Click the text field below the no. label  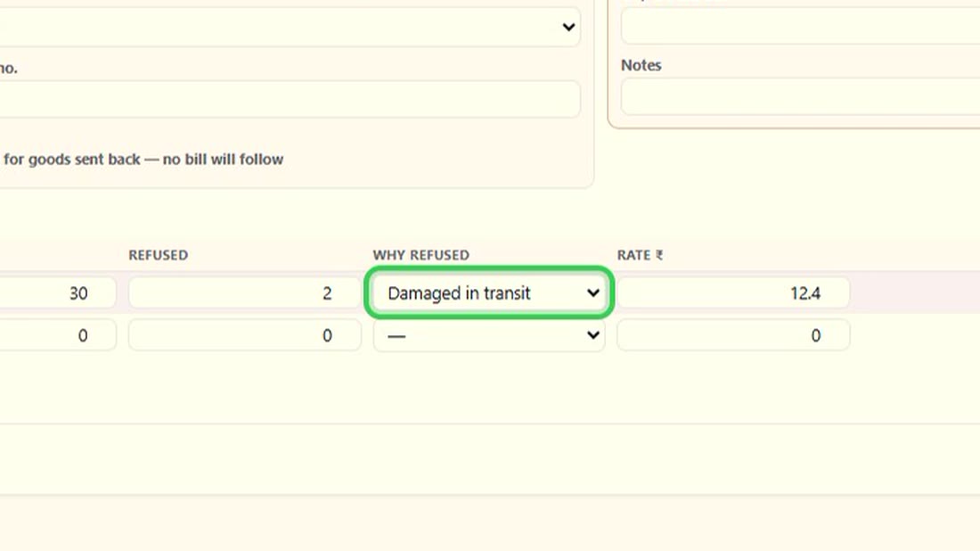pos(290,99)
